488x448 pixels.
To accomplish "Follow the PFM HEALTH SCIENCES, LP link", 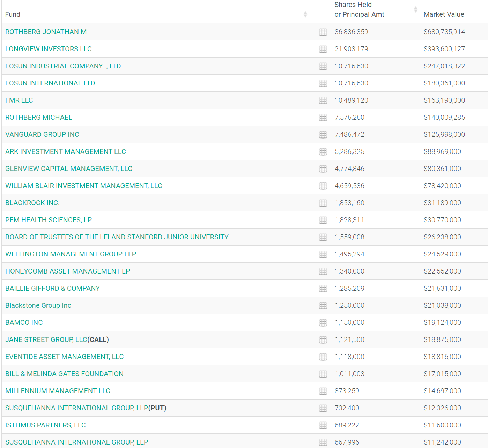I will (49, 220).
